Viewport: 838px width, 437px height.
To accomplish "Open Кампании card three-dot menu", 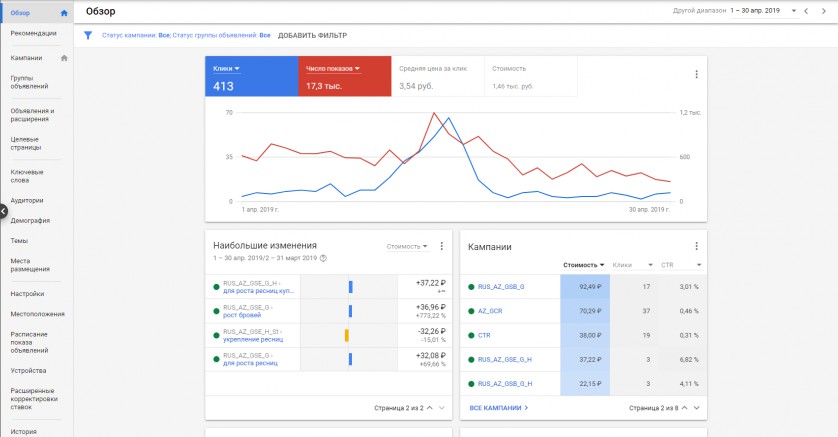I will (x=696, y=246).
